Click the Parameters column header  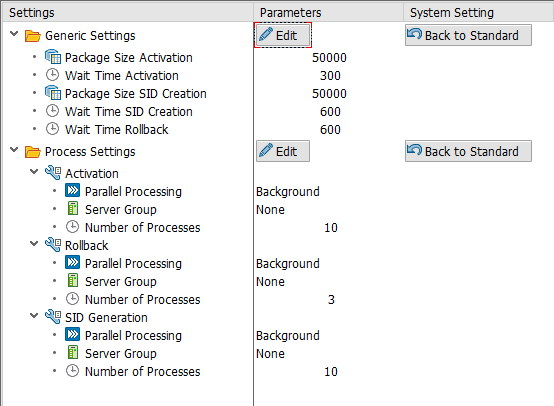point(329,13)
